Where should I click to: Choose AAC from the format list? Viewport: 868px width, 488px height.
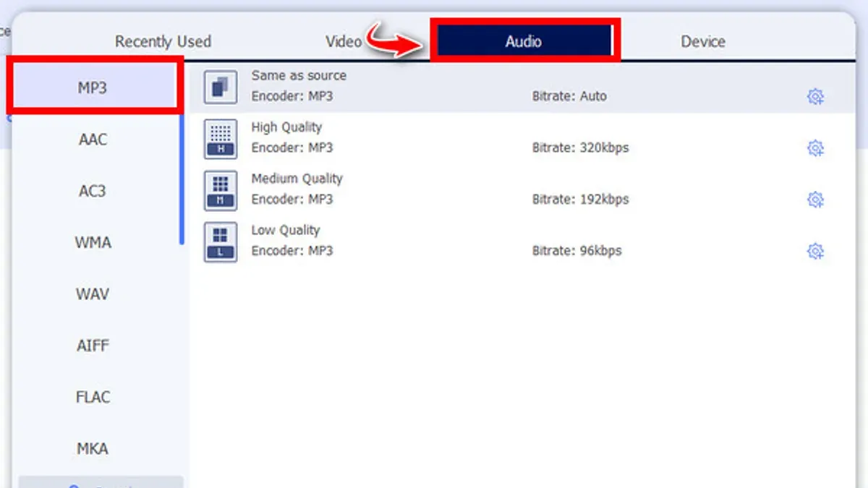pos(93,140)
